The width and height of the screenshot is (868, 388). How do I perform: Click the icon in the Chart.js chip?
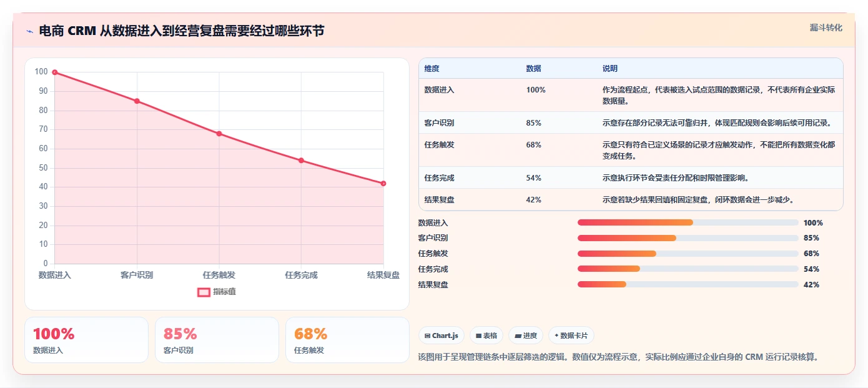[x=428, y=336]
